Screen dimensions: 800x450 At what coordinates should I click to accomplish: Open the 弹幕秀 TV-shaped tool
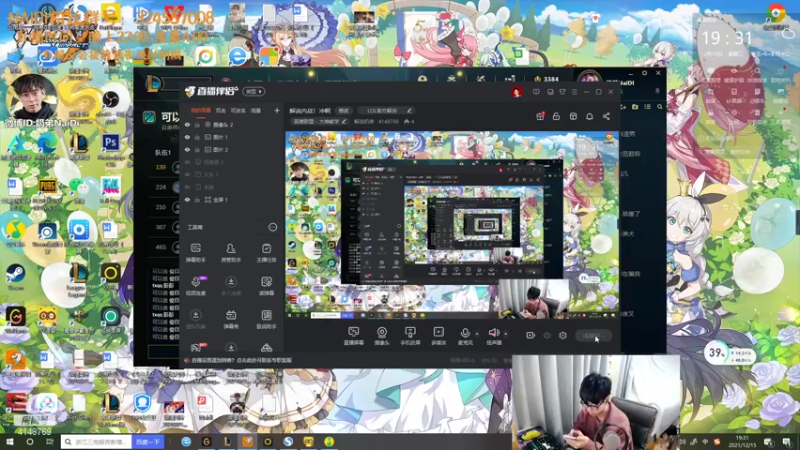pos(231,319)
